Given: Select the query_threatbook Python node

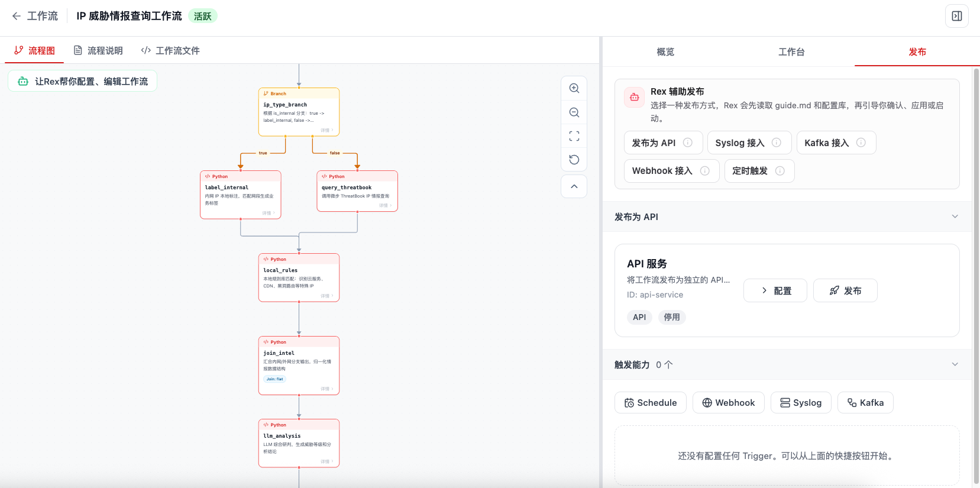Looking at the screenshot, I should (x=357, y=191).
